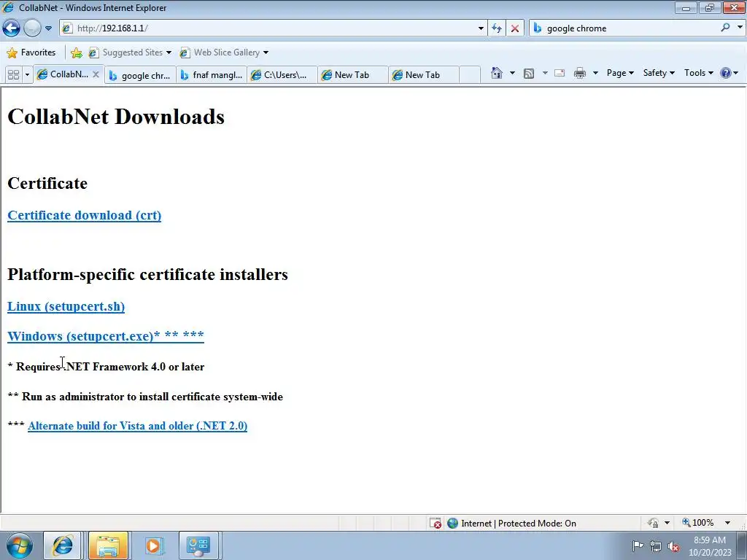747x560 pixels.
Task: Close the CollabNet tab
Action: tap(96, 74)
